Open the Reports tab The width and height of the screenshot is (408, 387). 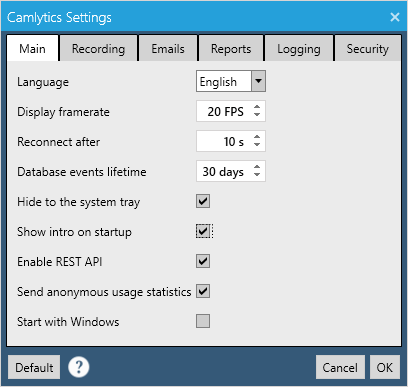pyautogui.click(x=231, y=49)
